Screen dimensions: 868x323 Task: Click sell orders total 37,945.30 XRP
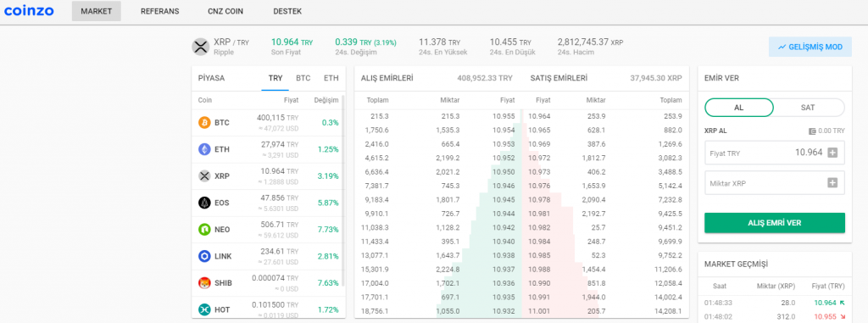tap(656, 78)
